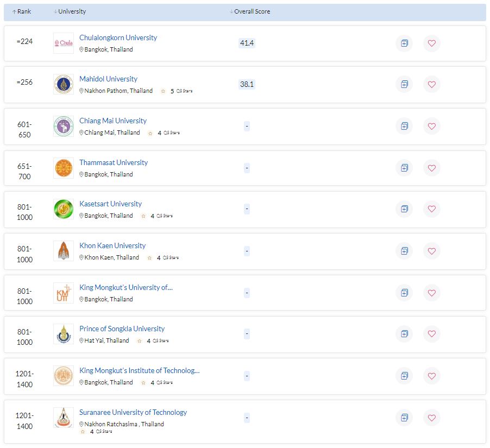The height and width of the screenshot is (448, 490).
Task: Click compare icon for Khon Kaen University
Action: coord(404,251)
